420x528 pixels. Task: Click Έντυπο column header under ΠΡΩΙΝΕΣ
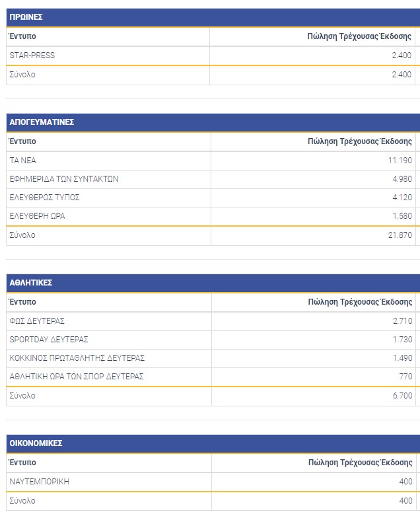point(22,37)
